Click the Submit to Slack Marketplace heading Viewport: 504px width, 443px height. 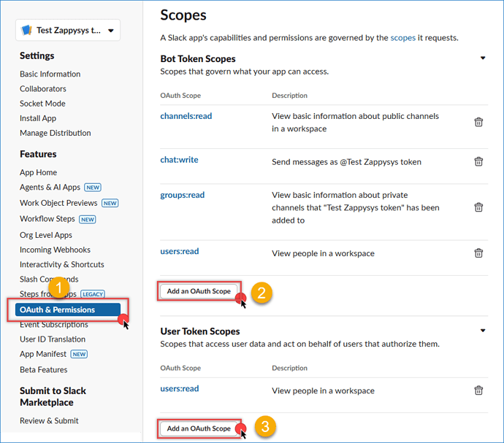point(53,397)
